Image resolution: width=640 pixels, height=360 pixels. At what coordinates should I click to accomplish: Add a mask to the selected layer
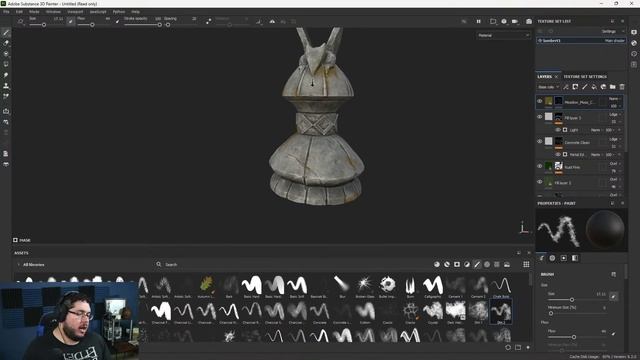pos(575,87)
